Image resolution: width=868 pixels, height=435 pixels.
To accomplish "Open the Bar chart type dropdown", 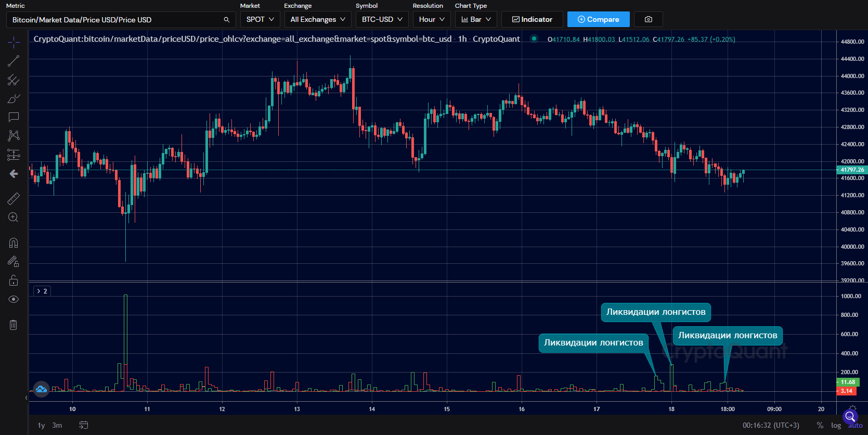I will tap(476, 19).
